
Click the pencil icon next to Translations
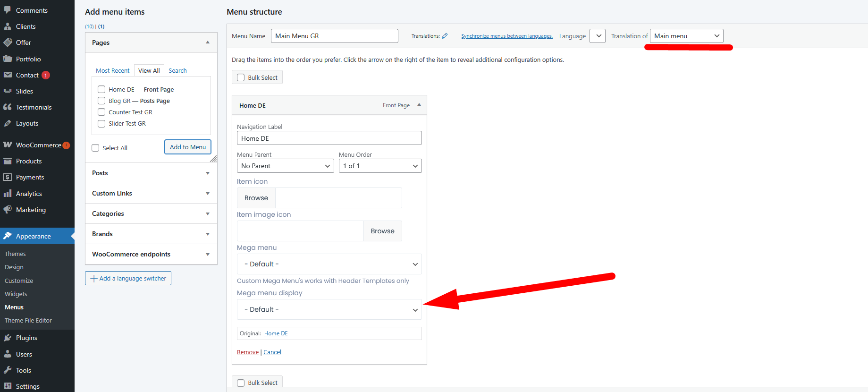(445, 36)
